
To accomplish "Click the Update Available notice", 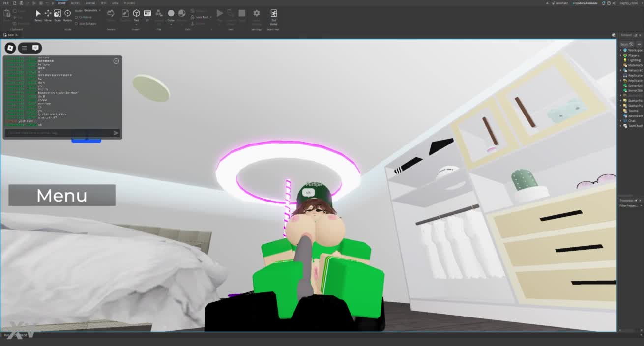I will point(585,3).
